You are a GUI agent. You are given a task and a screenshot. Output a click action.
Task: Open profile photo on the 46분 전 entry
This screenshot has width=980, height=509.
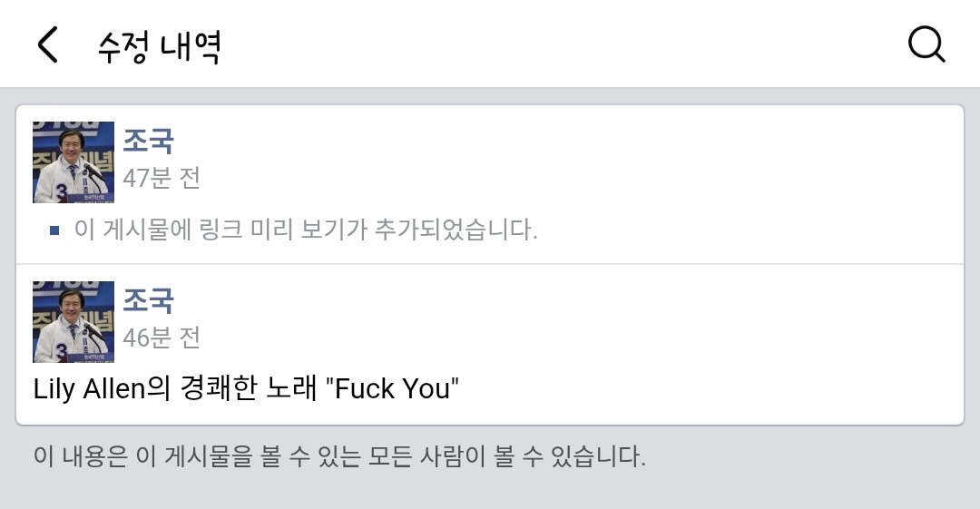pos(73,321)
